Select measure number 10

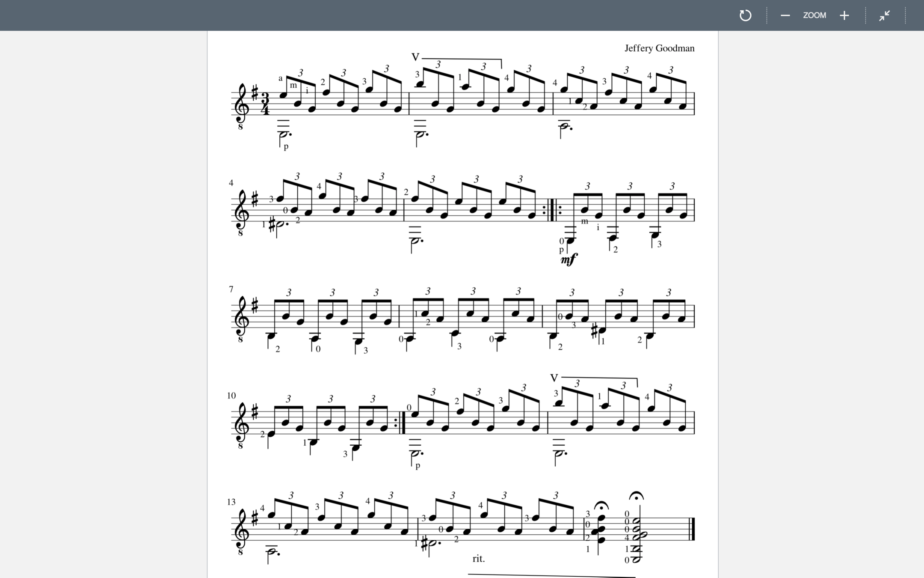pyautogui.click(x=231, y=396)
